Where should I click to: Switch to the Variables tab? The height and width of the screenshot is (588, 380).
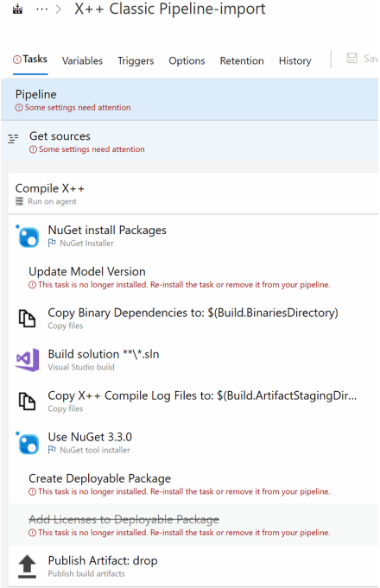coord(82,60)
